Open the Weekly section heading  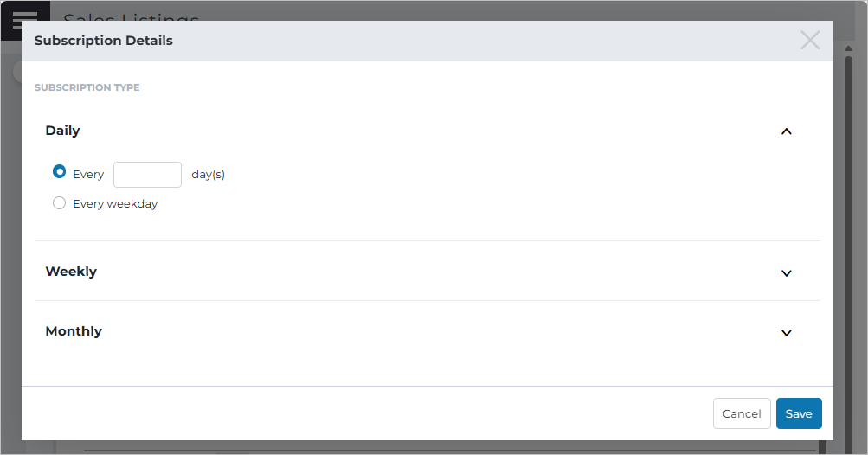point(71,272)
